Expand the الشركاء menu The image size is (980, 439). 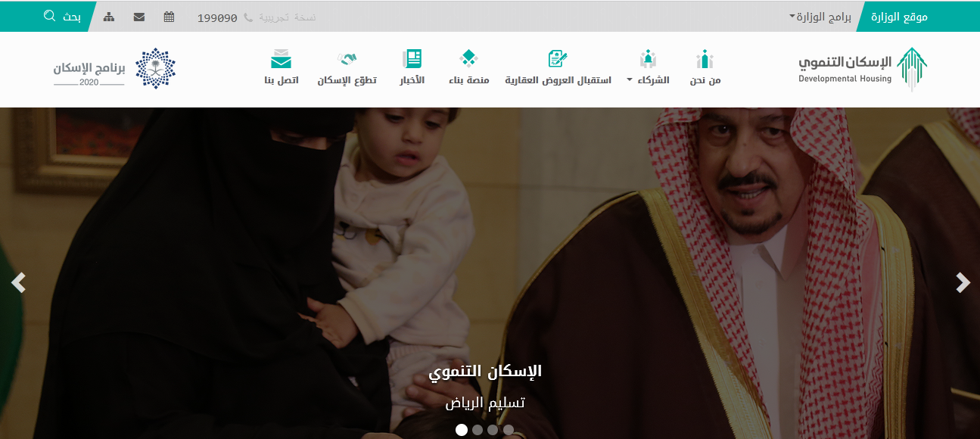coord(649,79)
